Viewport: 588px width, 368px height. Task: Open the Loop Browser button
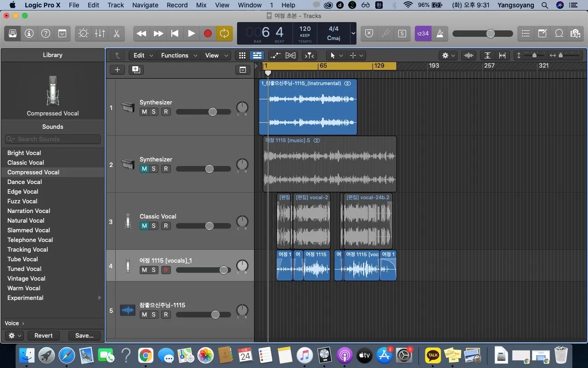click(x=559, y=34)
